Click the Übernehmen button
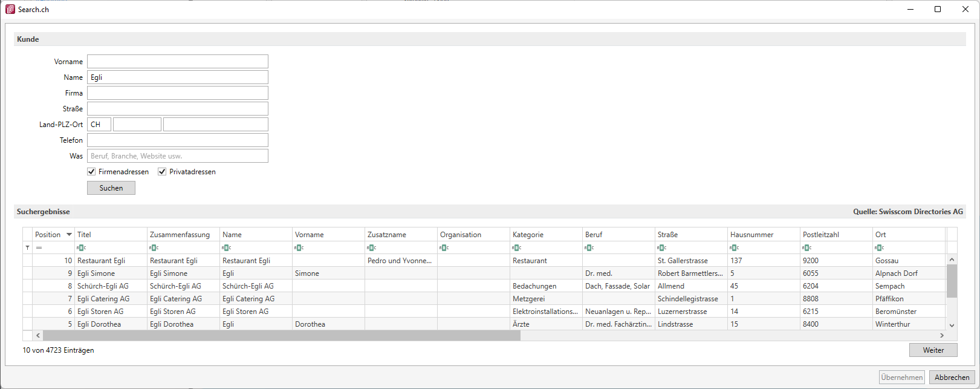The width and height of the screenshot is (980, 389). 902,378
